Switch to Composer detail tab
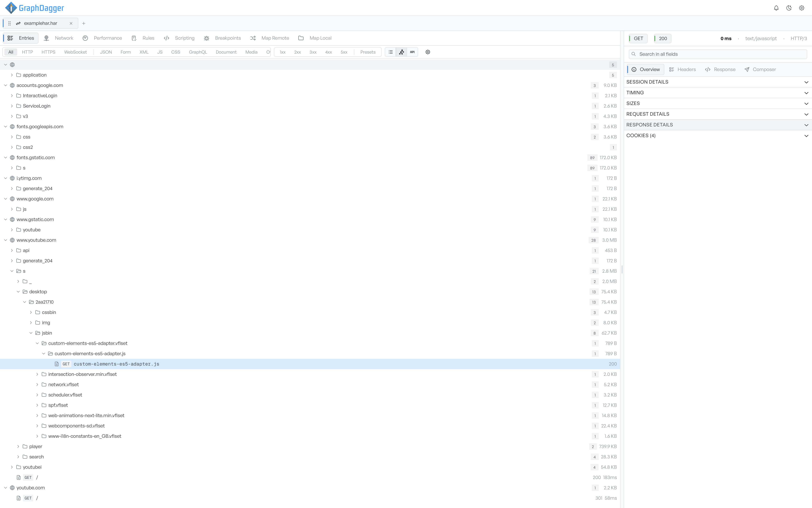The height and width of the screenshot is (508, 812). 760,69
